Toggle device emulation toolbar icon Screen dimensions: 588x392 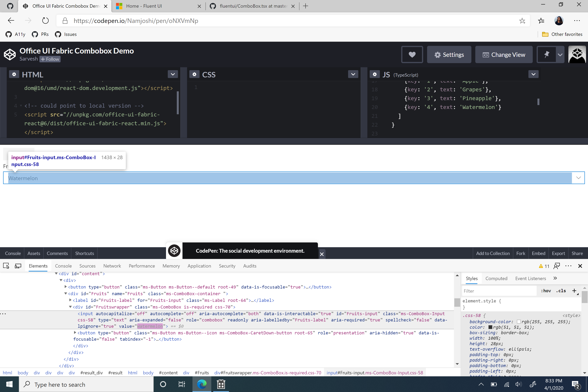pyautogui.click(x=18, y=266)
